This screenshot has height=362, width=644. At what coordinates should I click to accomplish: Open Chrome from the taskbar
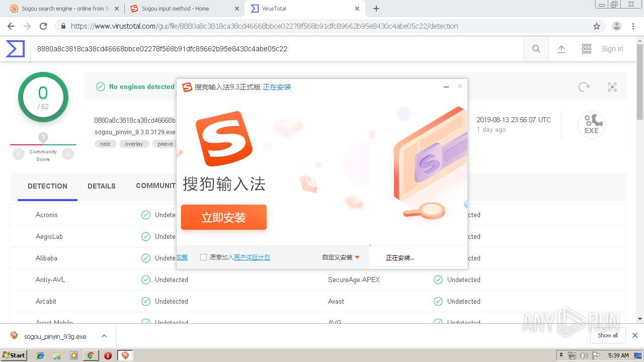tap(91, 355)
